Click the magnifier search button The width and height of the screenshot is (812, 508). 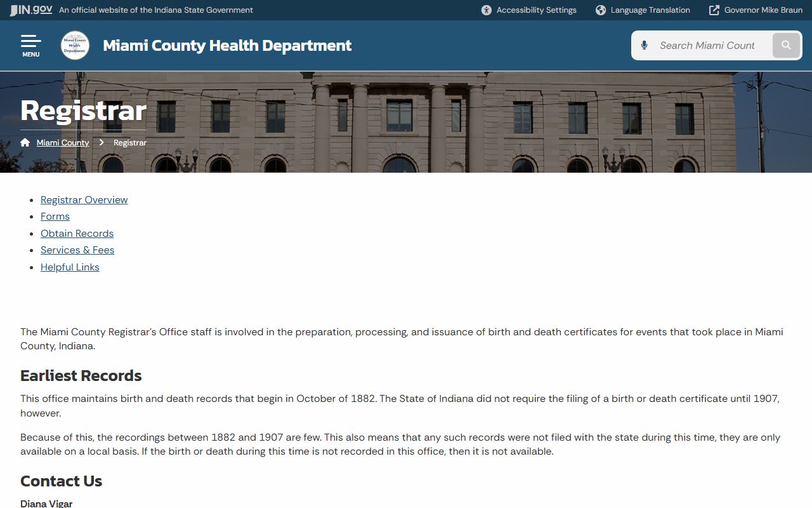[786, 46]
